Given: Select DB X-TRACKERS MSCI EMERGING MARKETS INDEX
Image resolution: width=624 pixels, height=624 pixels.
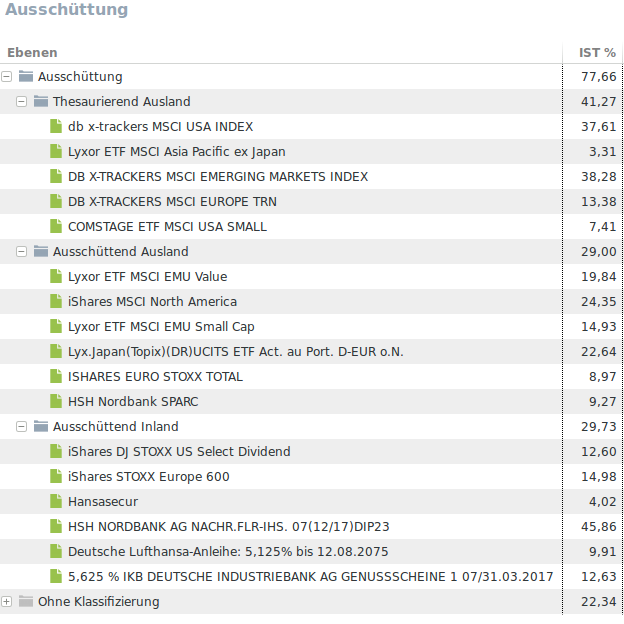Looking at the screenshot, I should 218,177.
